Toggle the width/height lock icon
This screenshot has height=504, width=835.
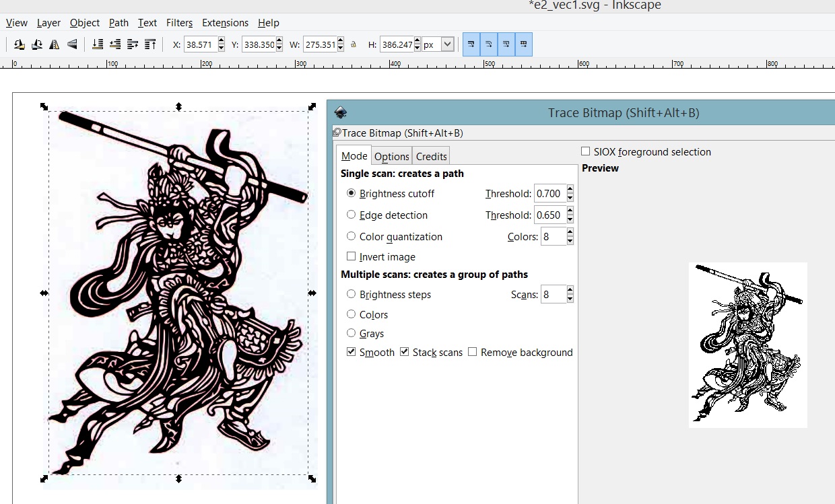pos(354,45)
